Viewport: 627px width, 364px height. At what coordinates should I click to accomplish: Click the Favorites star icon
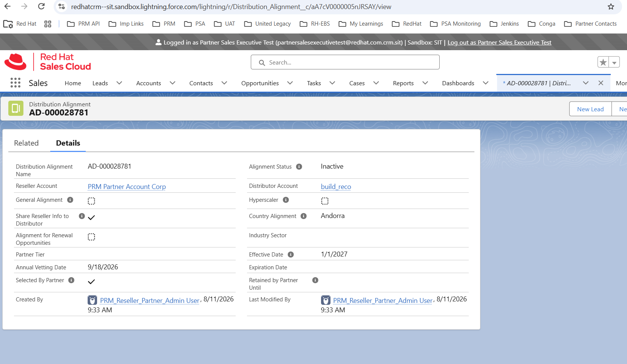pyautogui.click(x=603, y=62)
